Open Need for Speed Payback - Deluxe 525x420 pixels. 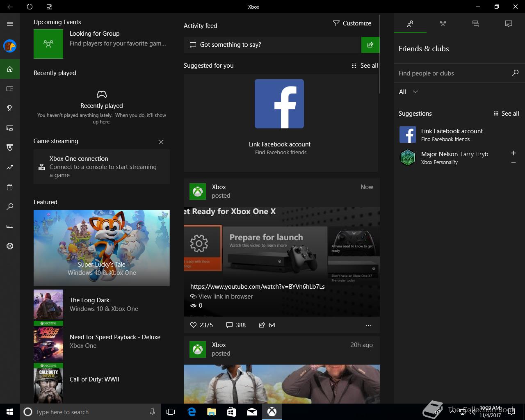[102, 341]
